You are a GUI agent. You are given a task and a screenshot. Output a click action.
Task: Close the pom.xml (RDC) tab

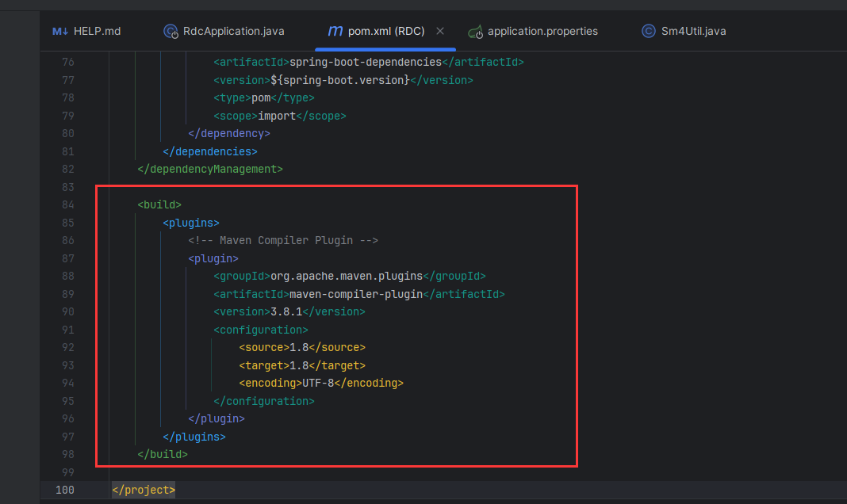441,31
